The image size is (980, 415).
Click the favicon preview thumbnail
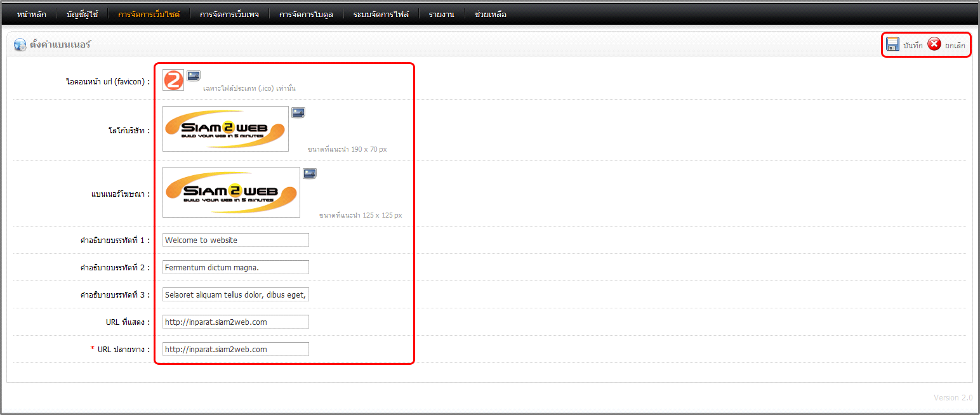pos(173,80)
